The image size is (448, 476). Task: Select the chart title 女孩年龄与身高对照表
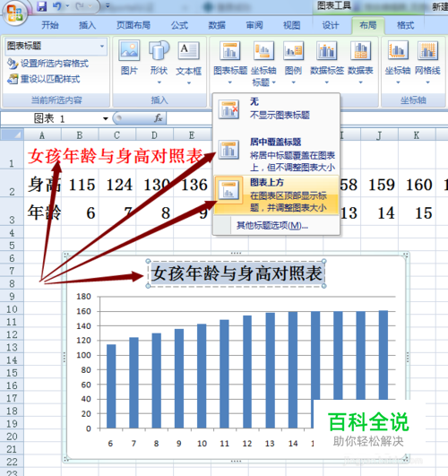(x=237, y=273)
